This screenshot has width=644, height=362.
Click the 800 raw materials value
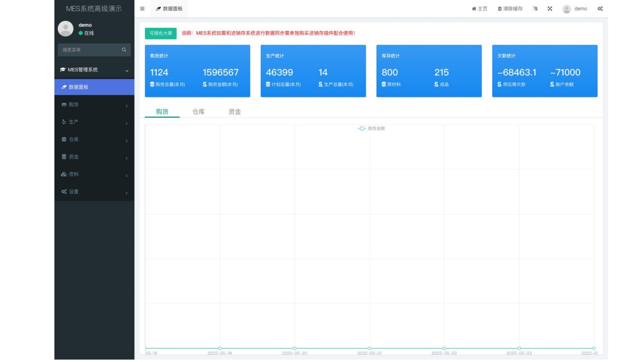(x=390, y=72)
